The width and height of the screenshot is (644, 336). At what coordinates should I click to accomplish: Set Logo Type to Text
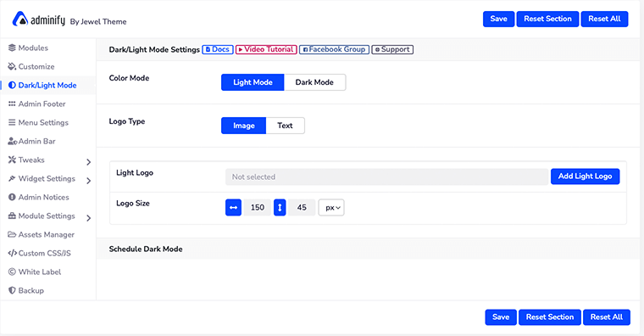pos(285,126)
